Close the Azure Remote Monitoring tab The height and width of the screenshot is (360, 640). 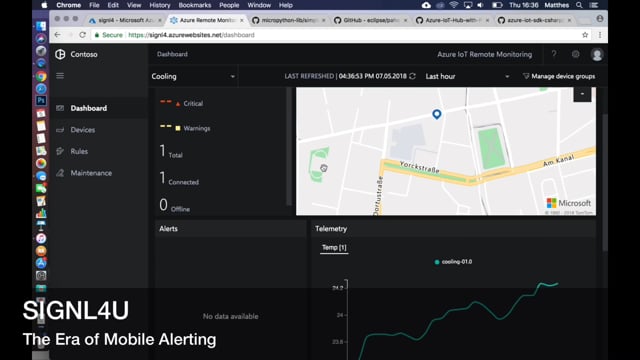pos(242,20)
